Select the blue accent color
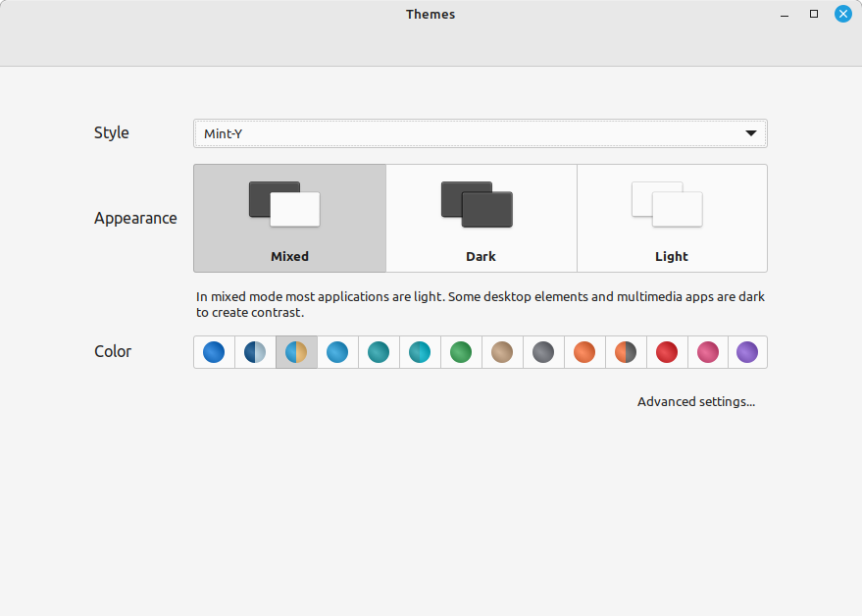 pos(214,352)
